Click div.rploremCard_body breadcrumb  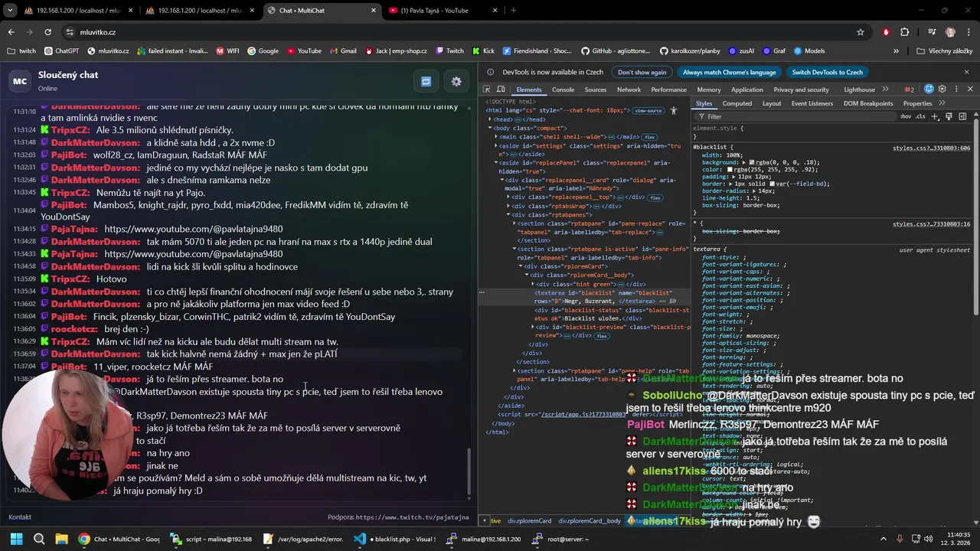point(589,521)
